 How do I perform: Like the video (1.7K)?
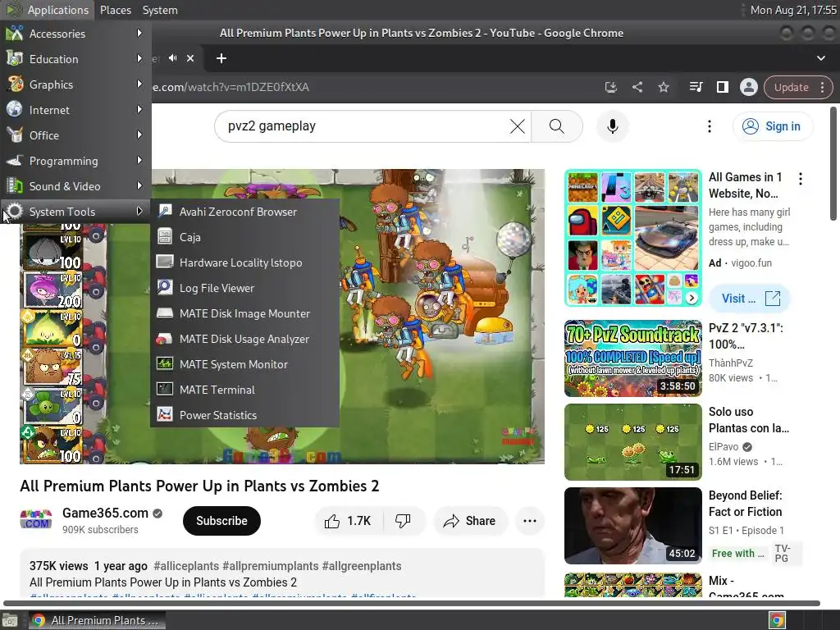coord(348,521)
